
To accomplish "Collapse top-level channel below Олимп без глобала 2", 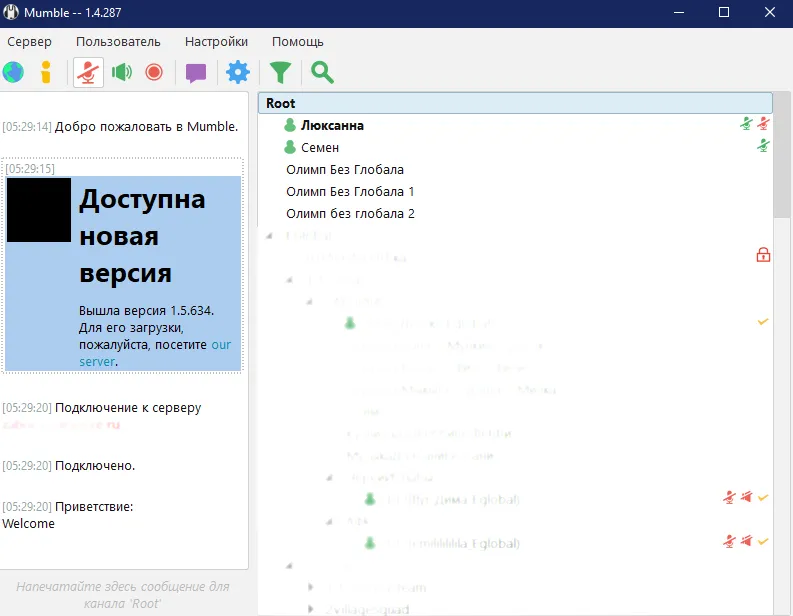I will 270,236.
